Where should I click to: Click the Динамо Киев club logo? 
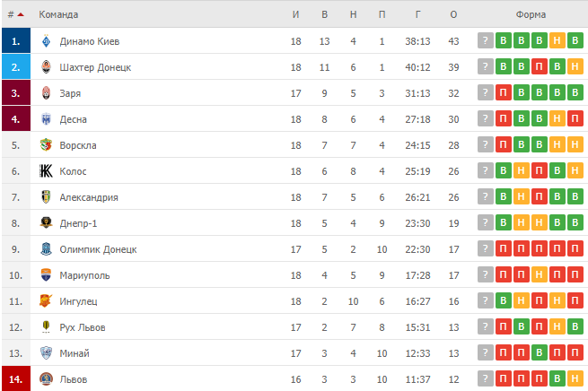tap(46, 41)
